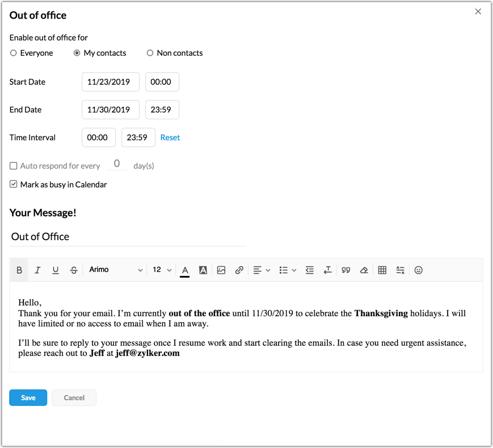
Task: Choose Non contacts for out of office
Action: [x=149, y=53]
